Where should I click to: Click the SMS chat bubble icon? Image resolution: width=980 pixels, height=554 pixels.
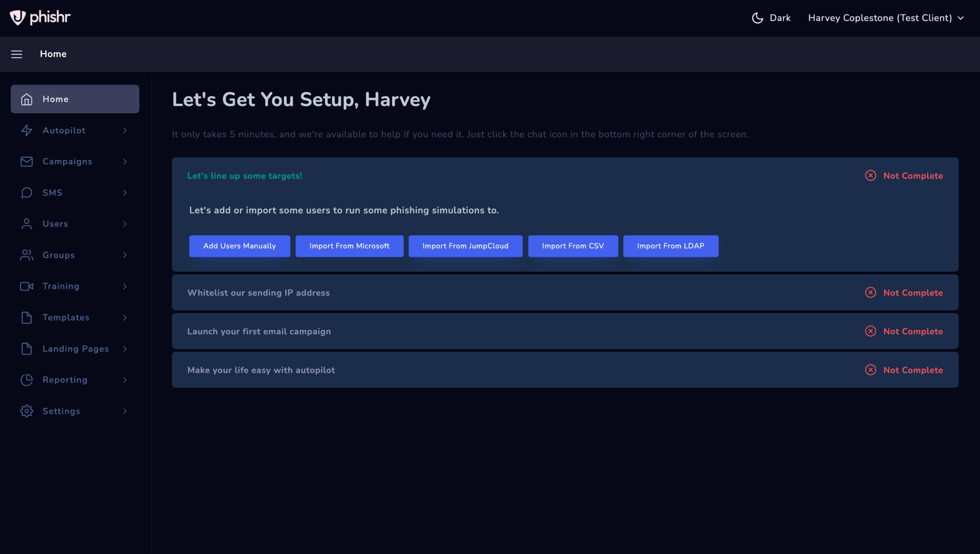coord(26,193)
